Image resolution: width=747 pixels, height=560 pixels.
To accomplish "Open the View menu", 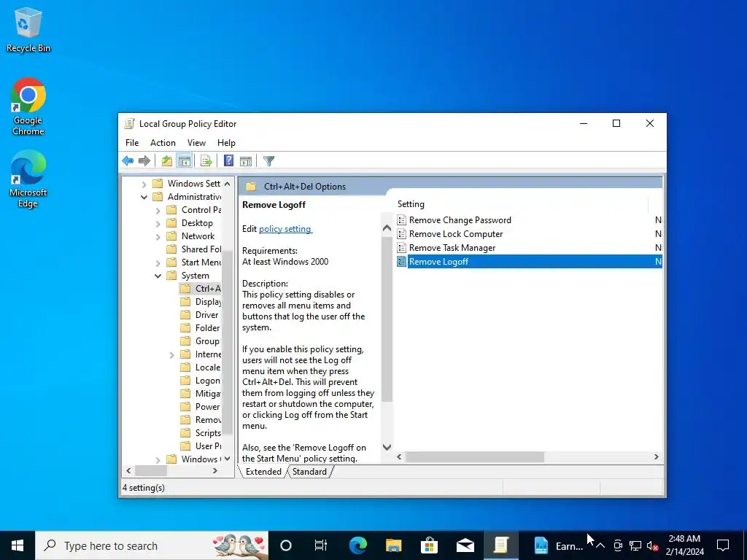I will click(x=196, y=143).
